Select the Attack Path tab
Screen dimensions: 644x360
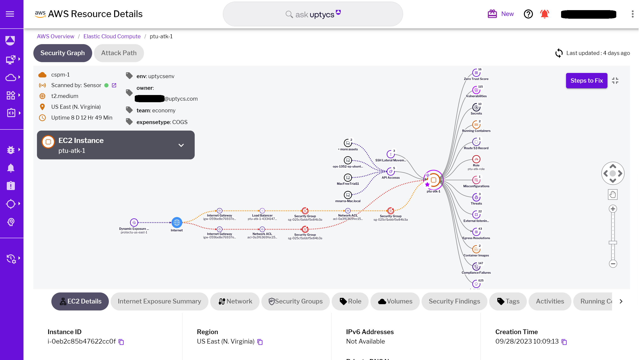click(x=119, y=53)
